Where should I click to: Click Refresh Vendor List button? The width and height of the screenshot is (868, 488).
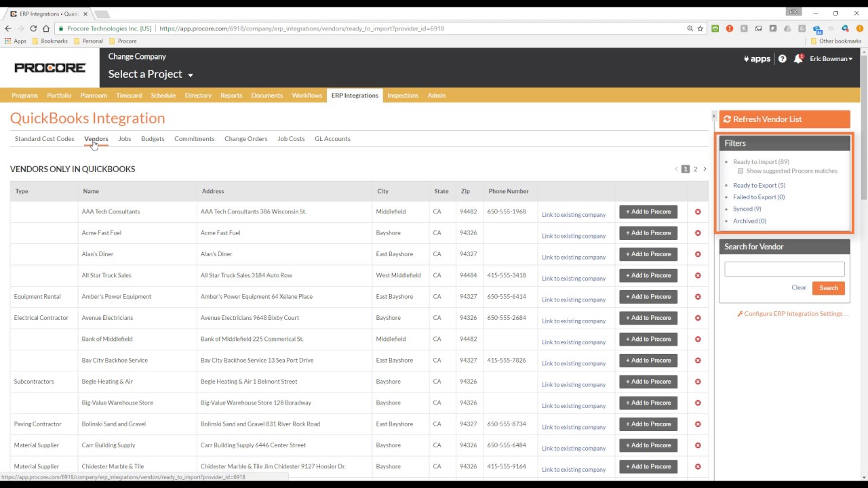[785, 119]
